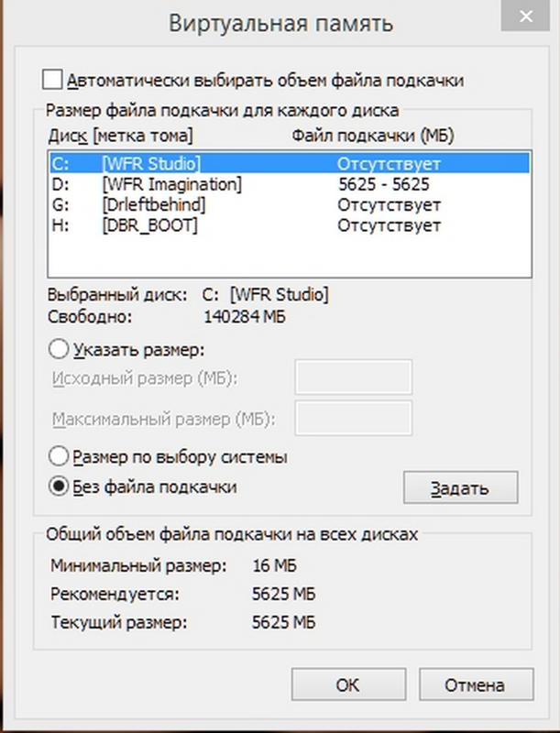
Task: Select drive H: [DBR_BOOT] row
Action: click(x=290, y=225)
